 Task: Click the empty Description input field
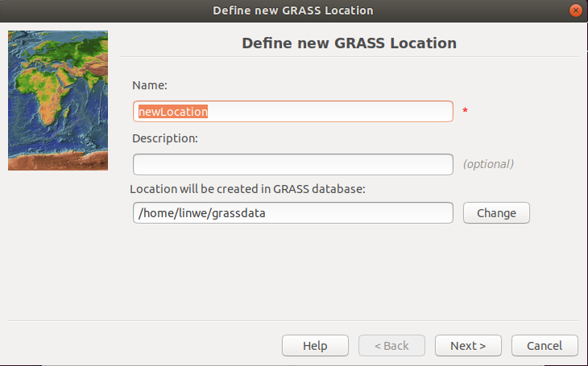293,164
